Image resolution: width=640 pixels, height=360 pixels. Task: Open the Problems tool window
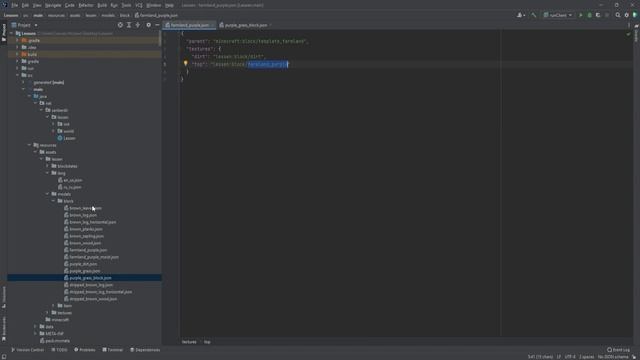[85, 350]
